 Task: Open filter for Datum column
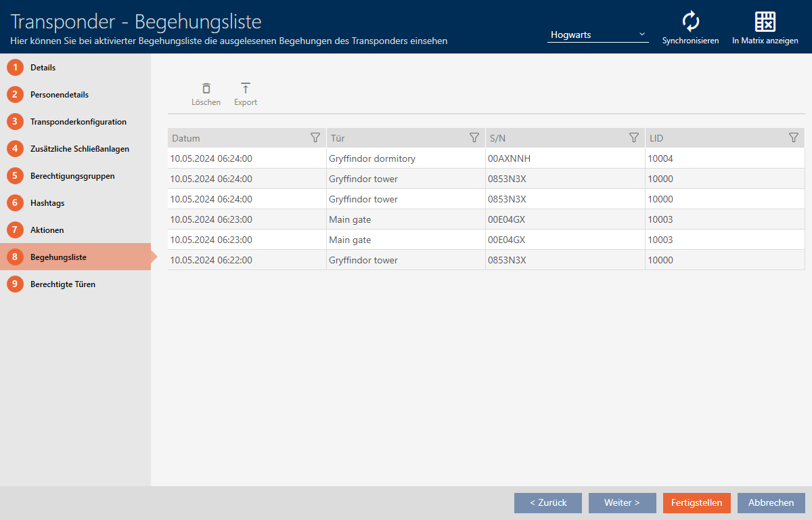coord(315,138)
